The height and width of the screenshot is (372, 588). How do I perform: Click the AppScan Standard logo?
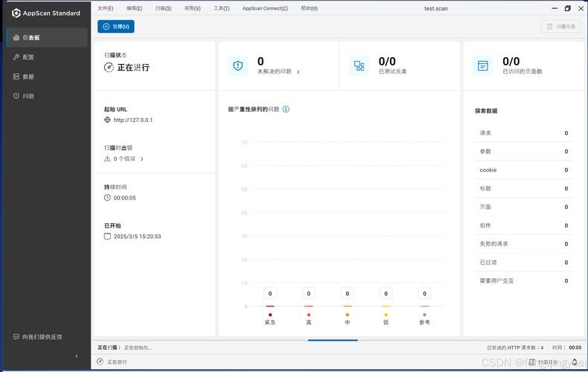click(45, 13)
